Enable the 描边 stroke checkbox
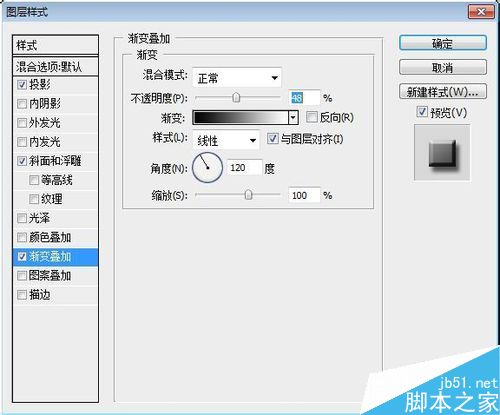 click(22, 295)
